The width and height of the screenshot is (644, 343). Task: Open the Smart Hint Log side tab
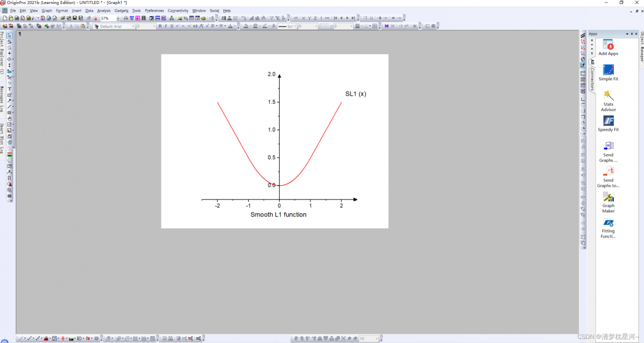(2, 138)
